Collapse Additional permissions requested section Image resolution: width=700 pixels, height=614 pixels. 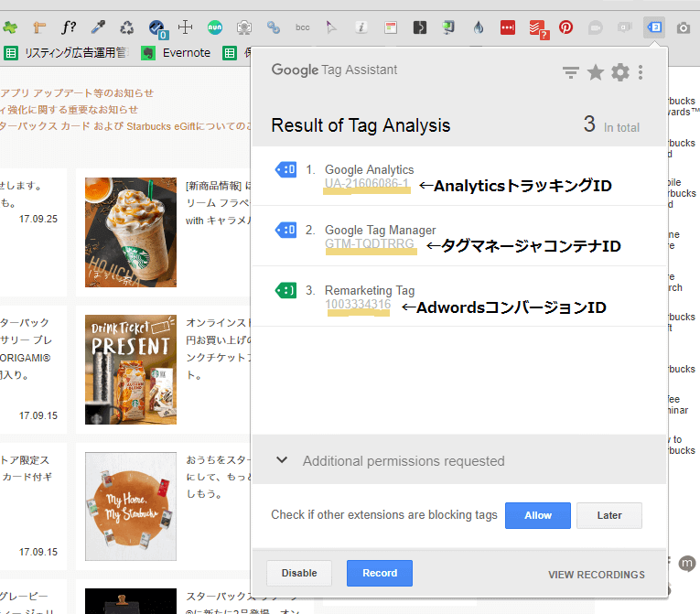point(282,460)
